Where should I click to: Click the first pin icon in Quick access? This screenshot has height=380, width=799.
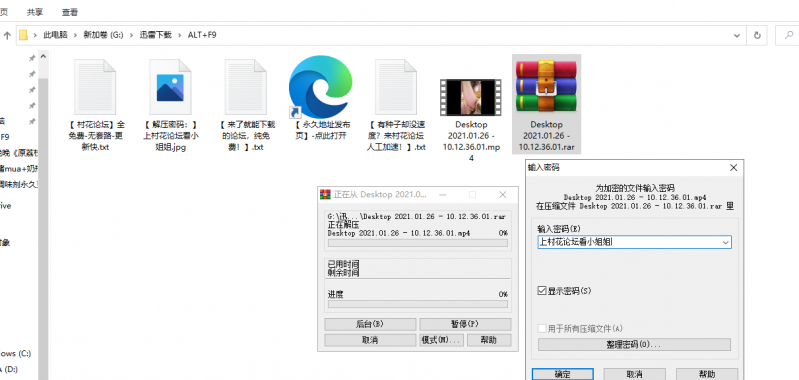click(32, 59)
